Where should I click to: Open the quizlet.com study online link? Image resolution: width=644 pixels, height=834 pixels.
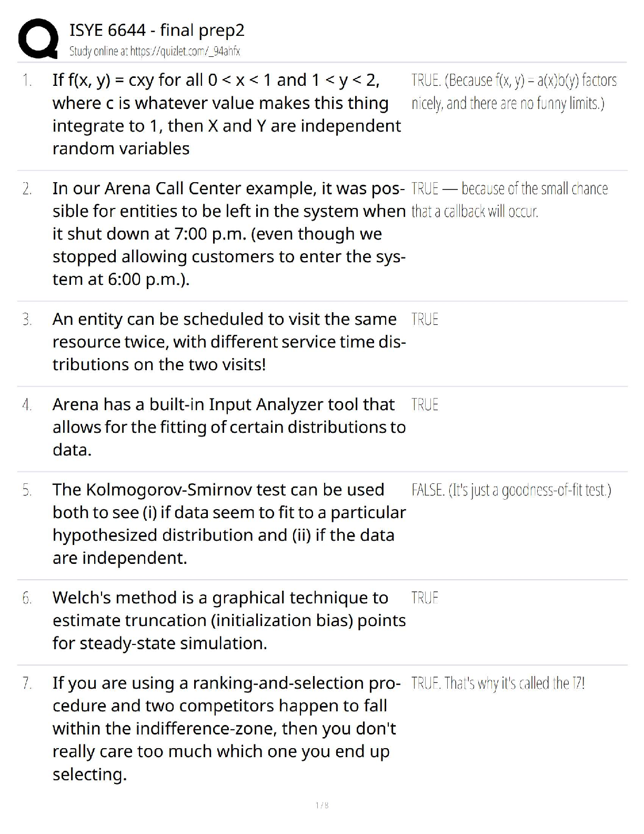point(155,51)
